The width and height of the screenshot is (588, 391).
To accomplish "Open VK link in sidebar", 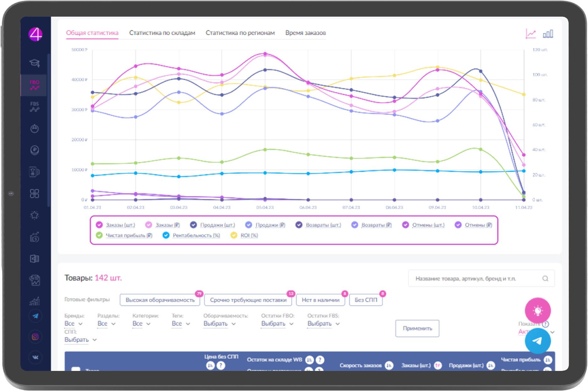I will tap(35, 357).
